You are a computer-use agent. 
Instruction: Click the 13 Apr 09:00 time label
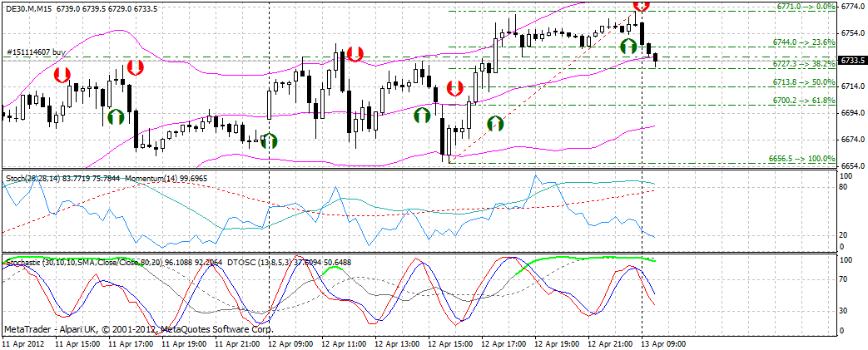click(x=662, y=343)
